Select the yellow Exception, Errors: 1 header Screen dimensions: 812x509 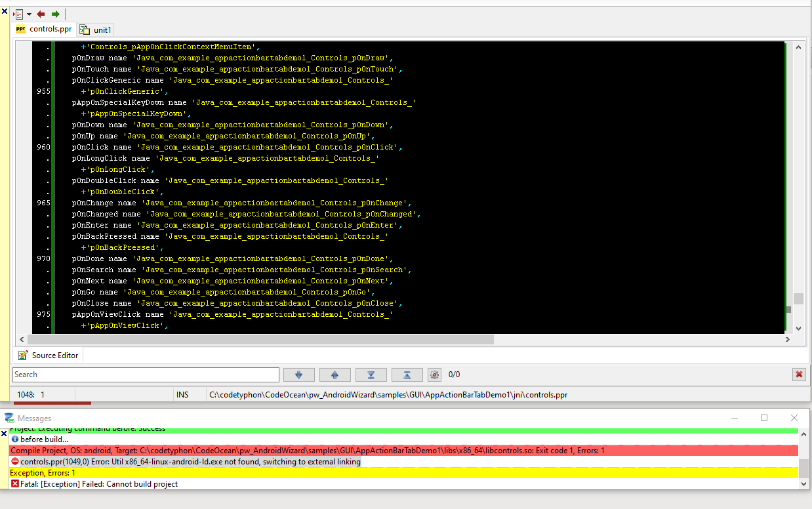[x=404, y=473]
